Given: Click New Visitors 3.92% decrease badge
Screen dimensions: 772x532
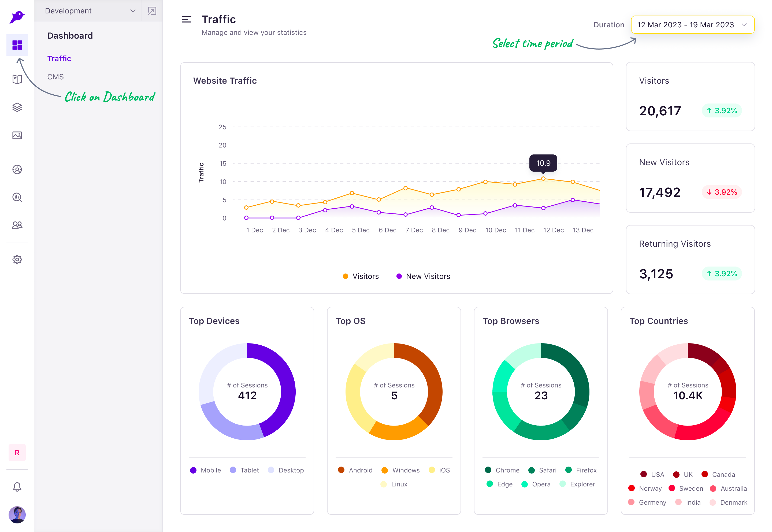Looking at the screenshot, I should coord(722,192).
